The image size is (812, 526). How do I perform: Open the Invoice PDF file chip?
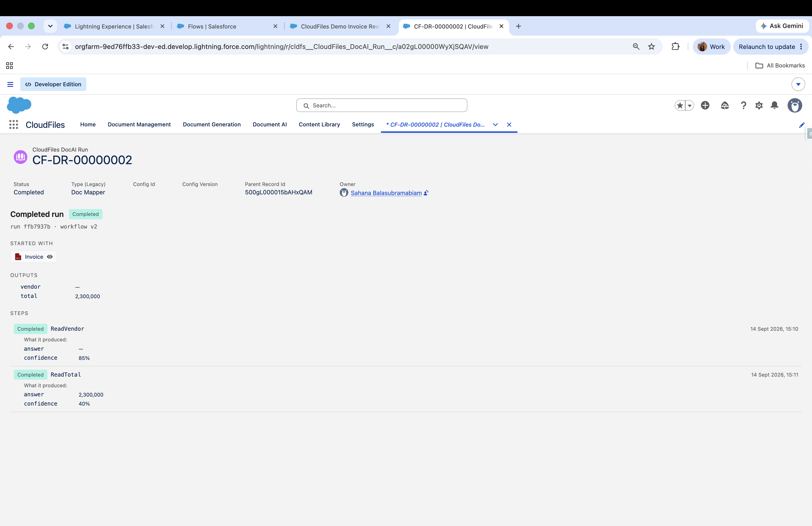[34, 257]
